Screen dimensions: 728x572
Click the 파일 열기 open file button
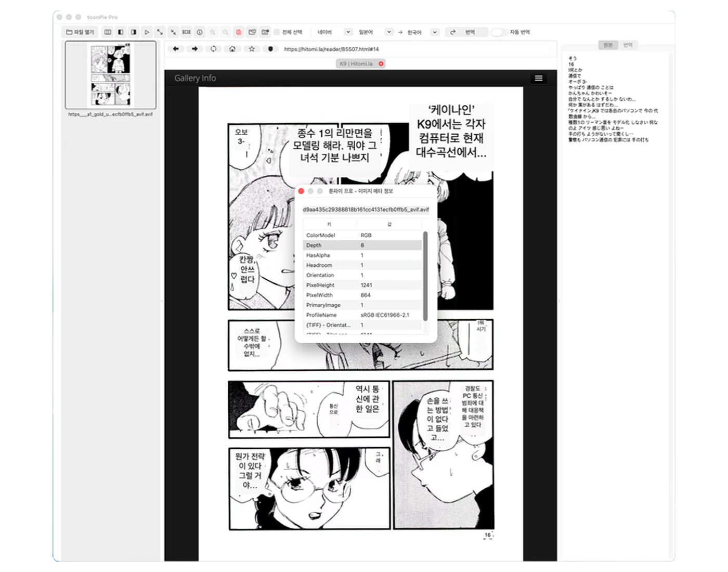[80, 32]
